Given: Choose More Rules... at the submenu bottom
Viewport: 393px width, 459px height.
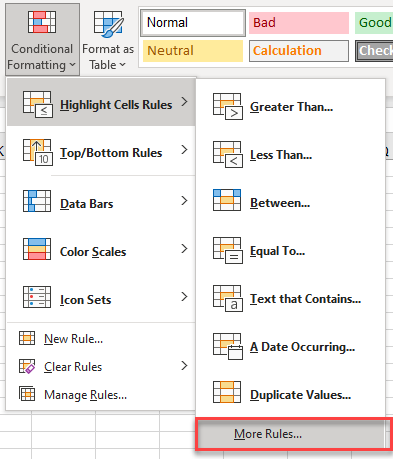Looking at the screenshot, I should [291, 434].
